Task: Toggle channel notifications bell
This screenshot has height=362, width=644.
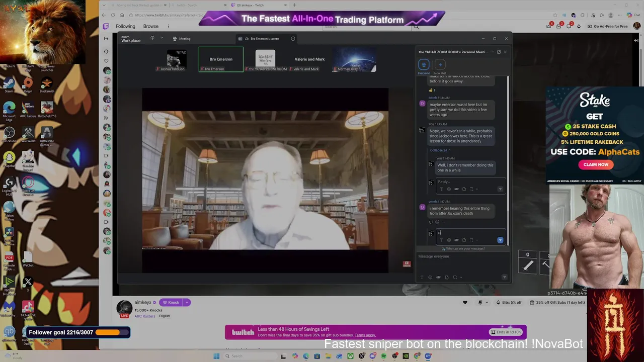Action: tap(480, 302)
